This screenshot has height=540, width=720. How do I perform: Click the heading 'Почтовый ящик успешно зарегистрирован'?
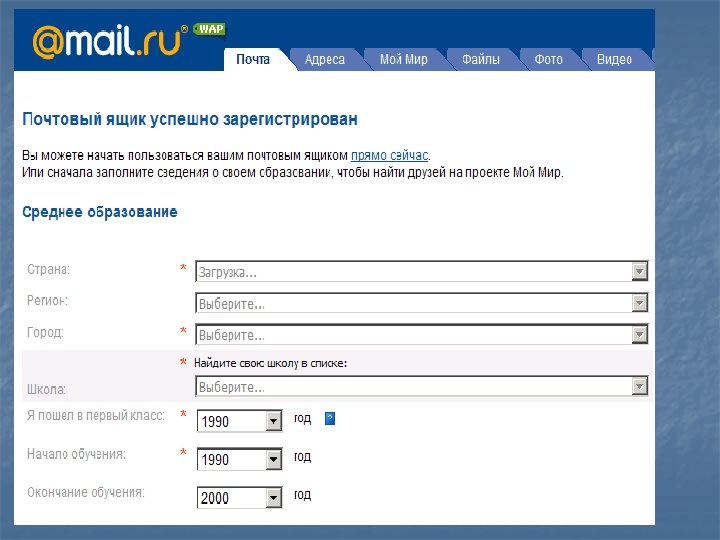(x=190, y=119)
